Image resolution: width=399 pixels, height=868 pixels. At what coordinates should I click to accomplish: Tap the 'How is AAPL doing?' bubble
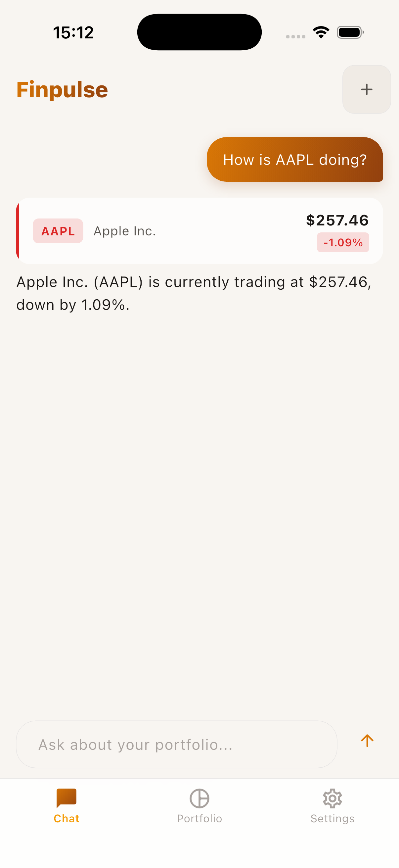click(295, 159)
